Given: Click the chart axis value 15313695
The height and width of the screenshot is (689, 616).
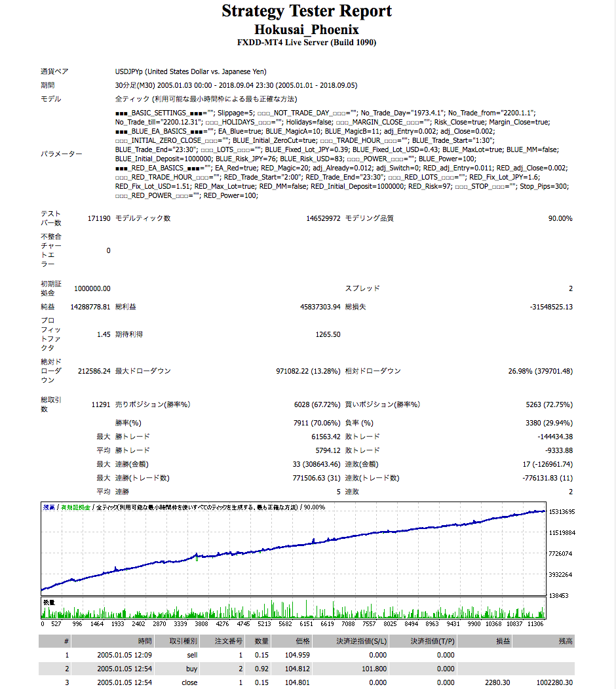Looking at the screenshot, I should click(x=562, y=512).
